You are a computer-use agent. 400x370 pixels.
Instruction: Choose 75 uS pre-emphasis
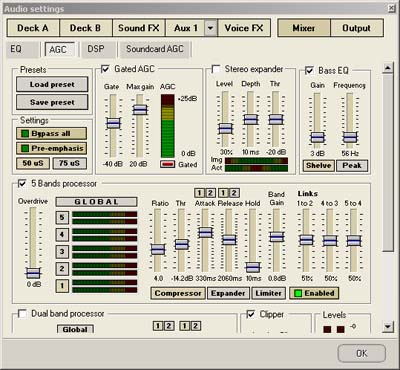click(x=69, y=163)
